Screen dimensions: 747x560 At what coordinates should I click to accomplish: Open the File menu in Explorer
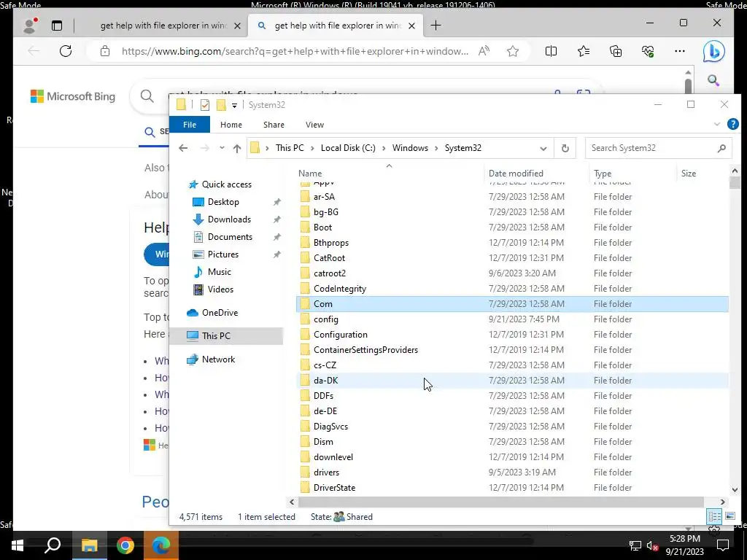coord(190,124)
